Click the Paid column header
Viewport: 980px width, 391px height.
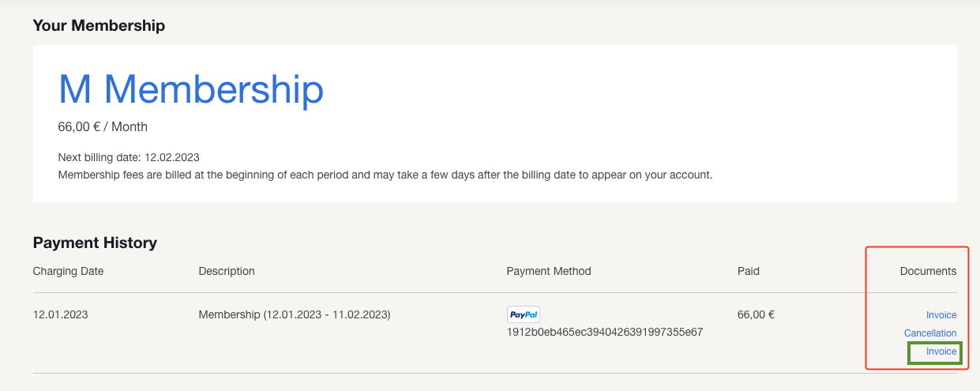[749, 271]
